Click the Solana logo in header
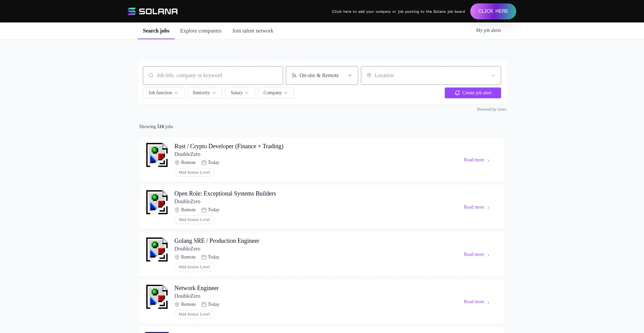This screenshot has width=644, height=333. tap(153, 11)
